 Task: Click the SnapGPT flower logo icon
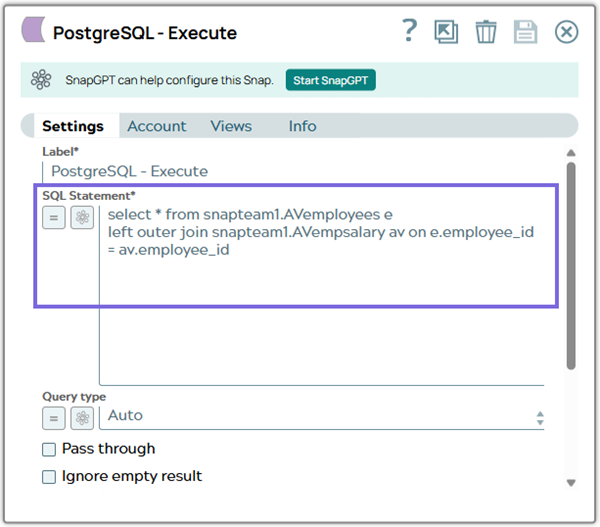click(41, 80)
